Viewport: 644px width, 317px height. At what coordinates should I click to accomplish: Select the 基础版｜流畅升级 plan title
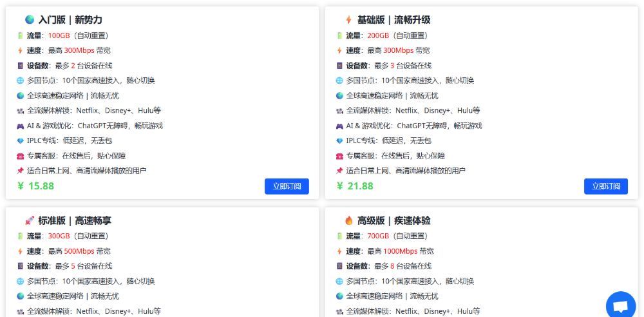(393, 20)
